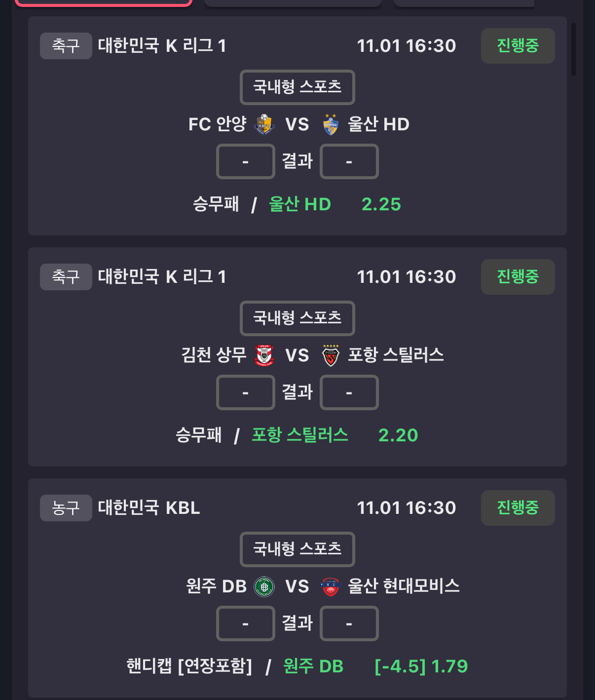
Task: Tap 진행중 status on the KBL match
Action: [x=518, y=508]
